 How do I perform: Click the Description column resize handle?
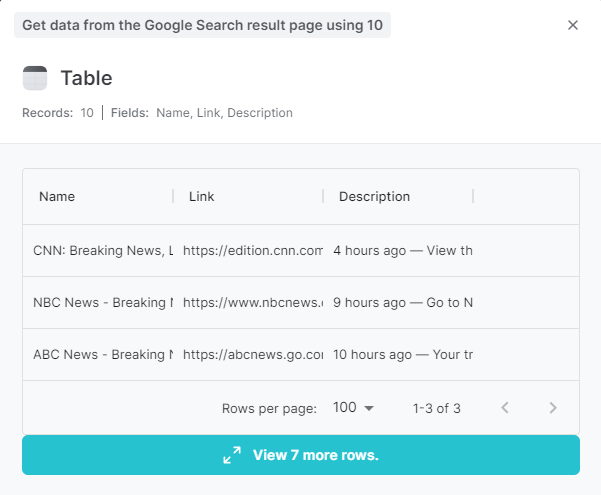[473, 196]
